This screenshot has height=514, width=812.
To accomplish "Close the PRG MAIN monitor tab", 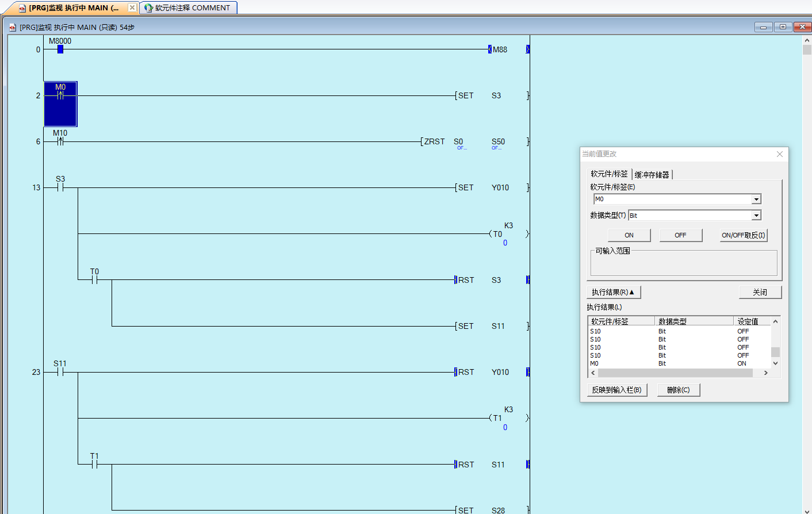I will pyautogui.click(x=132, y=7).
